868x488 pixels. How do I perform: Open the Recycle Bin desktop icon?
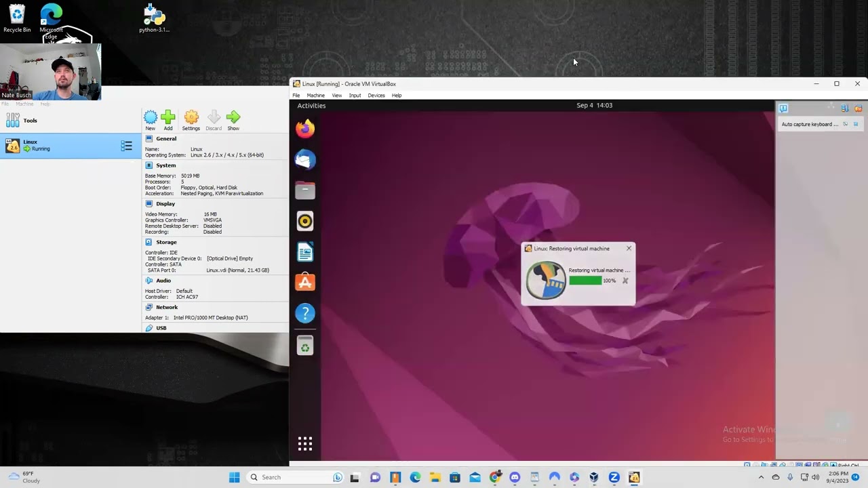click(x=17, y=18)
